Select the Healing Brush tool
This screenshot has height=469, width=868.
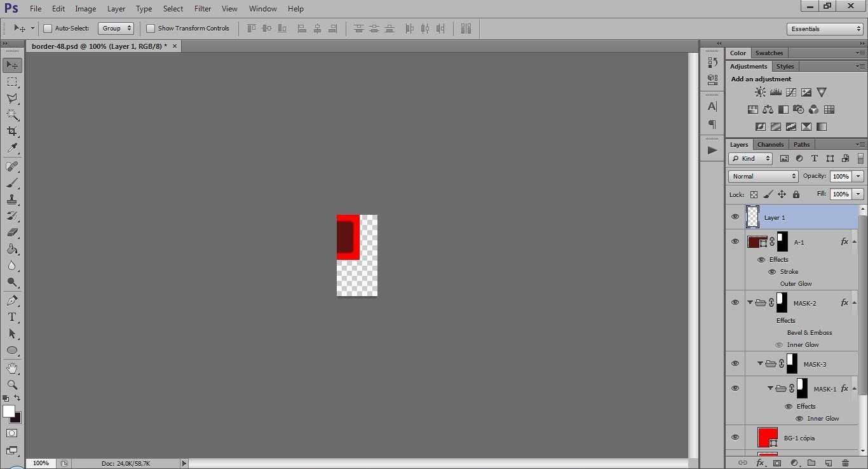point(12,167)
